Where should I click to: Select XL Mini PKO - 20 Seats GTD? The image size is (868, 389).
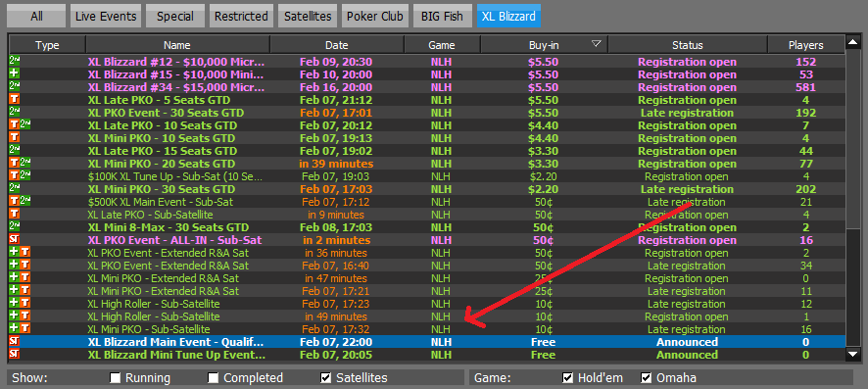click(x=427, y=164)
